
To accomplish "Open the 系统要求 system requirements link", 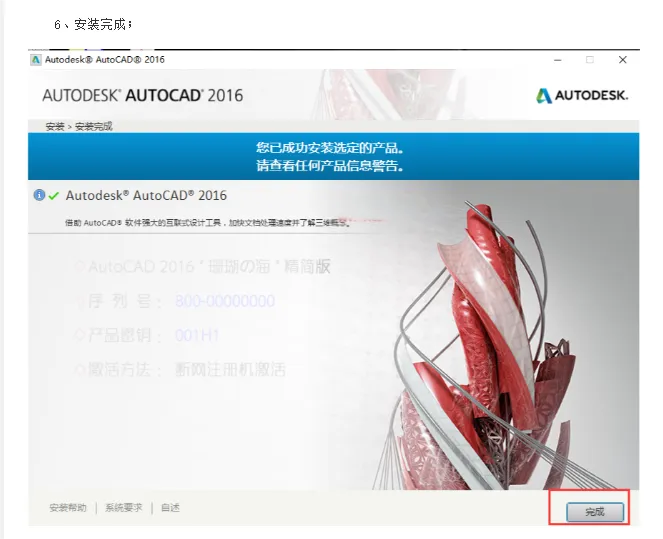I will [x=123, y=507].
